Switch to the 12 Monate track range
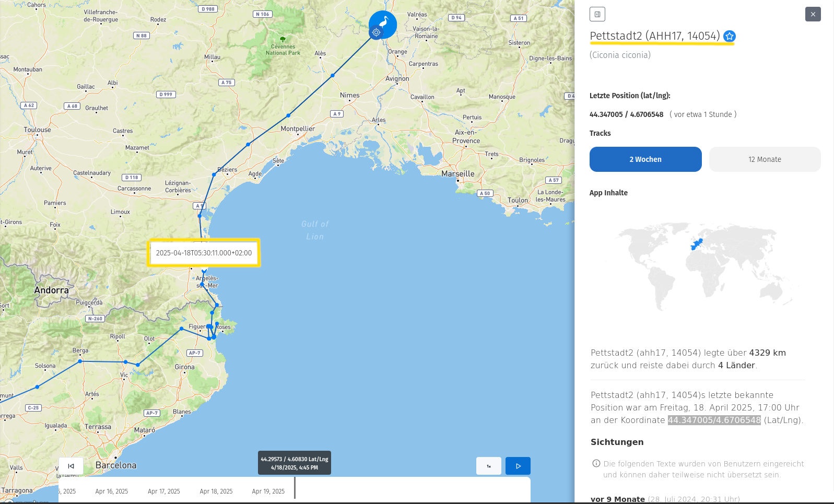Image resolution: width=834 pixels, height=504 pixels. 765,159
